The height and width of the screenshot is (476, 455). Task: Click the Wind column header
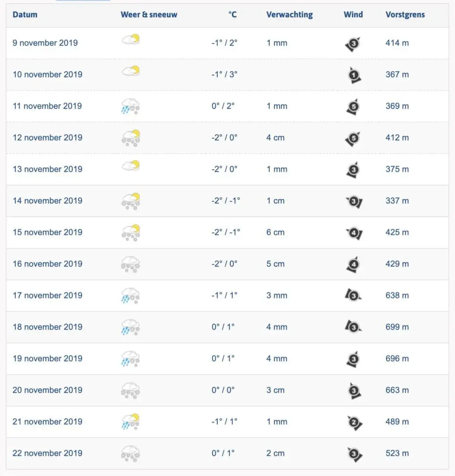pyautogui.click(x=353, y=14)
